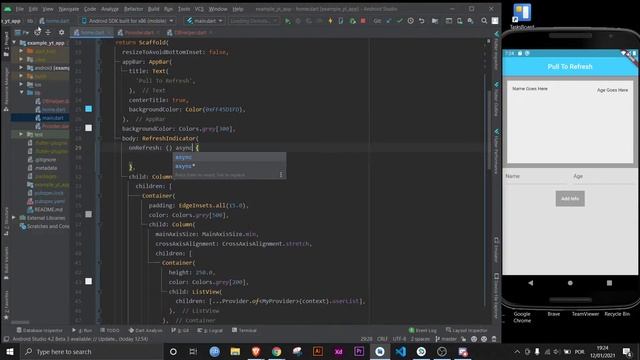640x360 pixels.
Task: Open the Dart Analysis tool window
Action: [145, 330]
